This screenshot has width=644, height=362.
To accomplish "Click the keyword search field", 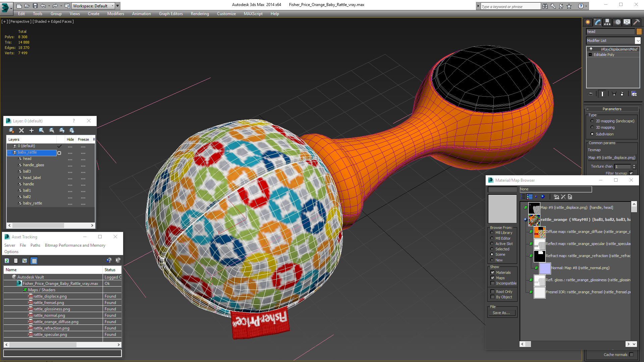I will tap(511, 6).
